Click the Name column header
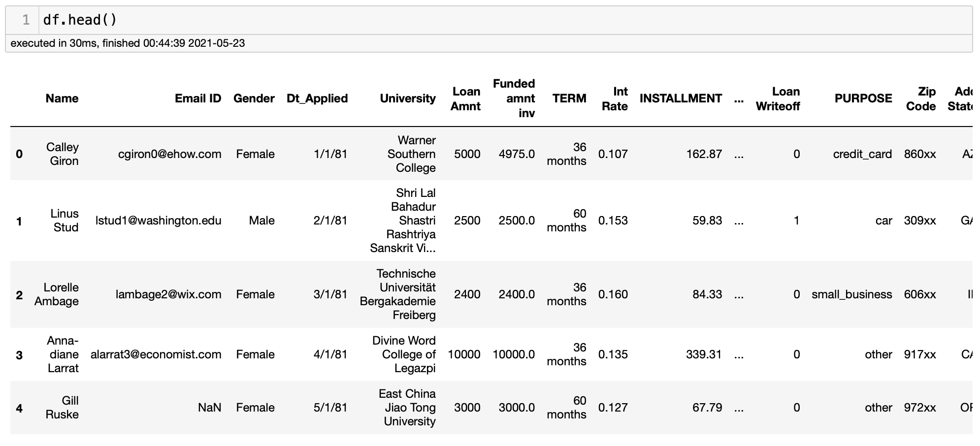 62,98
